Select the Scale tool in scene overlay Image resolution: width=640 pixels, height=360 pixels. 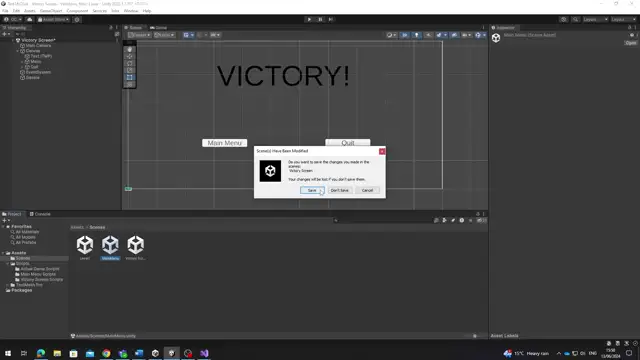tap(130, 70)
